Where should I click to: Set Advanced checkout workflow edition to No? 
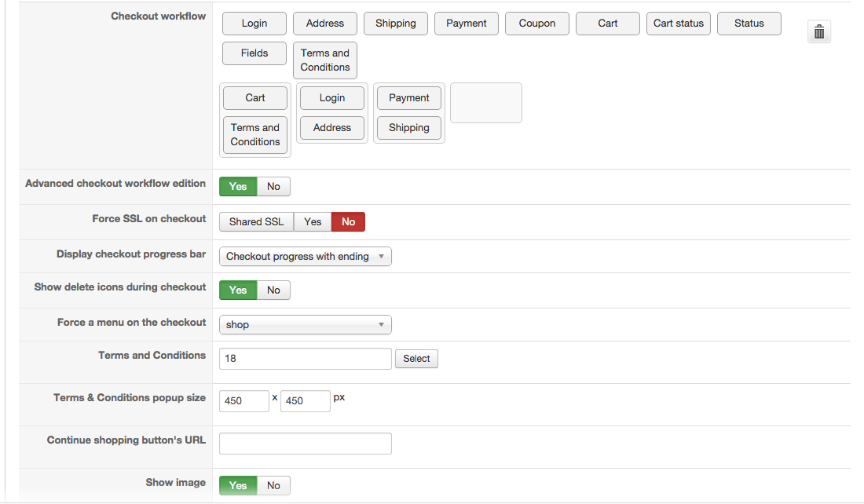click(273, 187)
